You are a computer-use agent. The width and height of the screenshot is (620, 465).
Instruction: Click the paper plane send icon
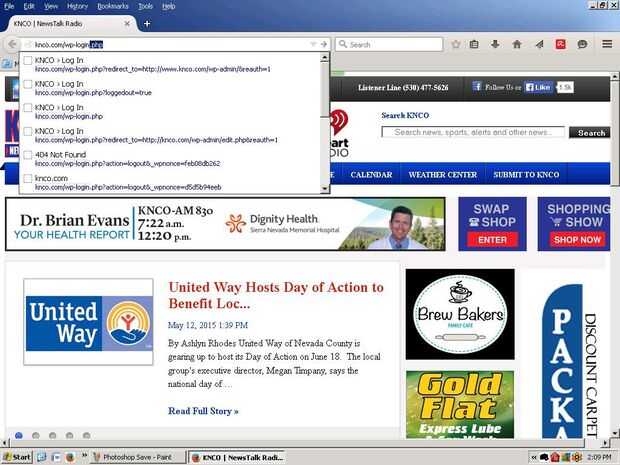[x=539, y=44]
